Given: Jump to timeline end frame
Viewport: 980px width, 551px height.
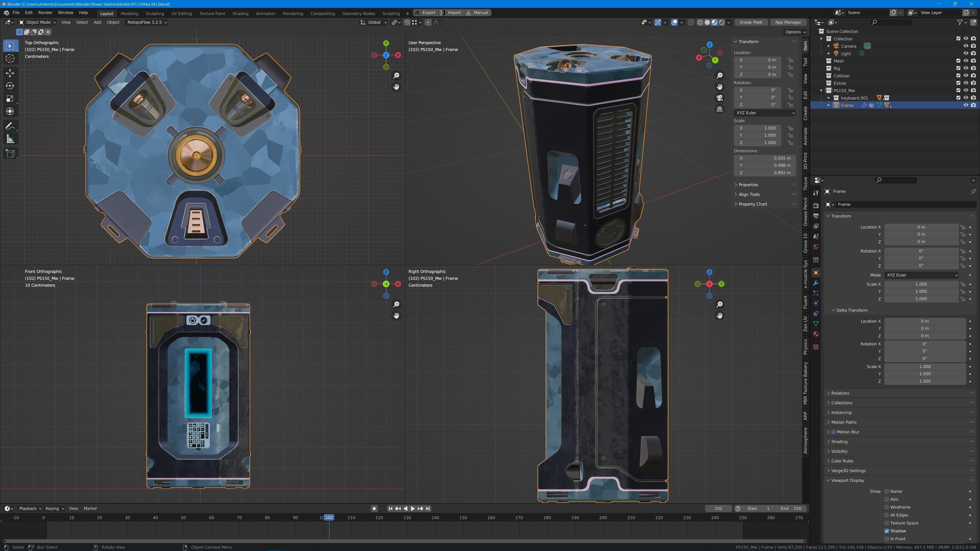Looking at the screenshot, I should pyautogui.click(x=428, y=508).
